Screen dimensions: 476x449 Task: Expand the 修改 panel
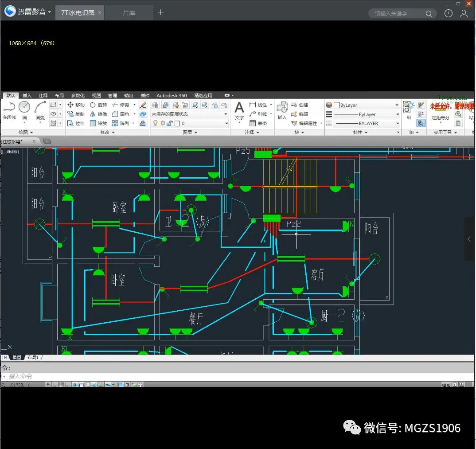coord(107,133)
